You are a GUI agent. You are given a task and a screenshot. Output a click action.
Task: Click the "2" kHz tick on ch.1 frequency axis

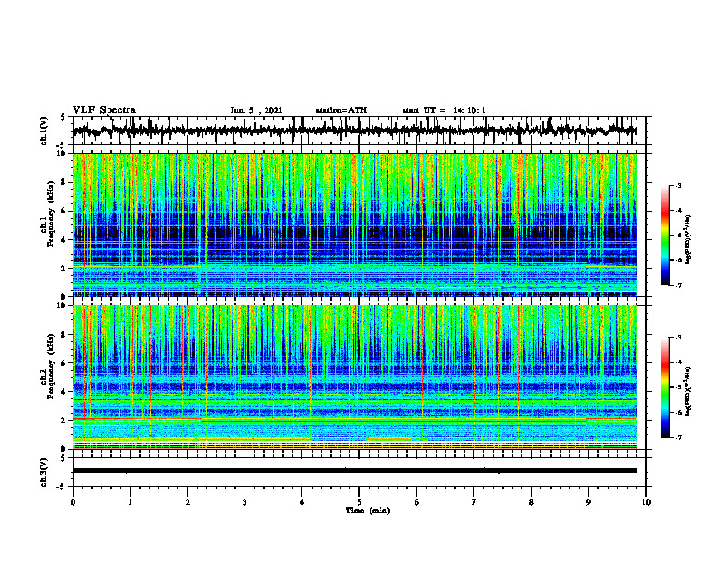click(63, 268)
